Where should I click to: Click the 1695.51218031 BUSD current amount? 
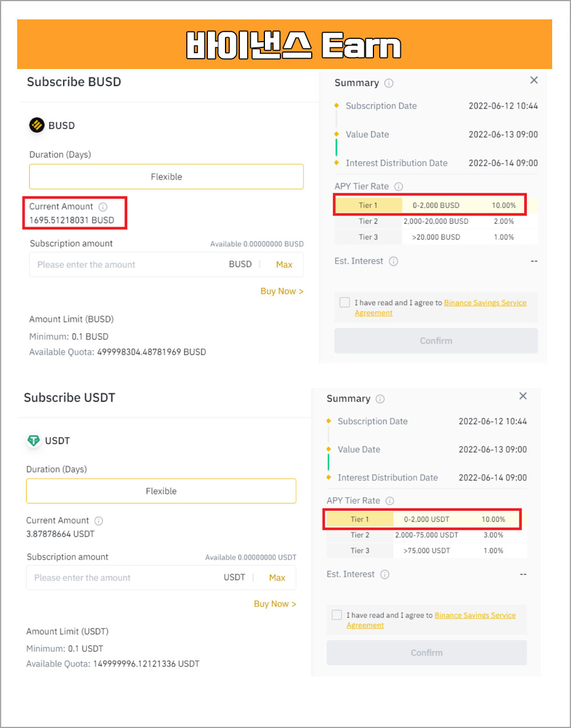coord(72,220)
